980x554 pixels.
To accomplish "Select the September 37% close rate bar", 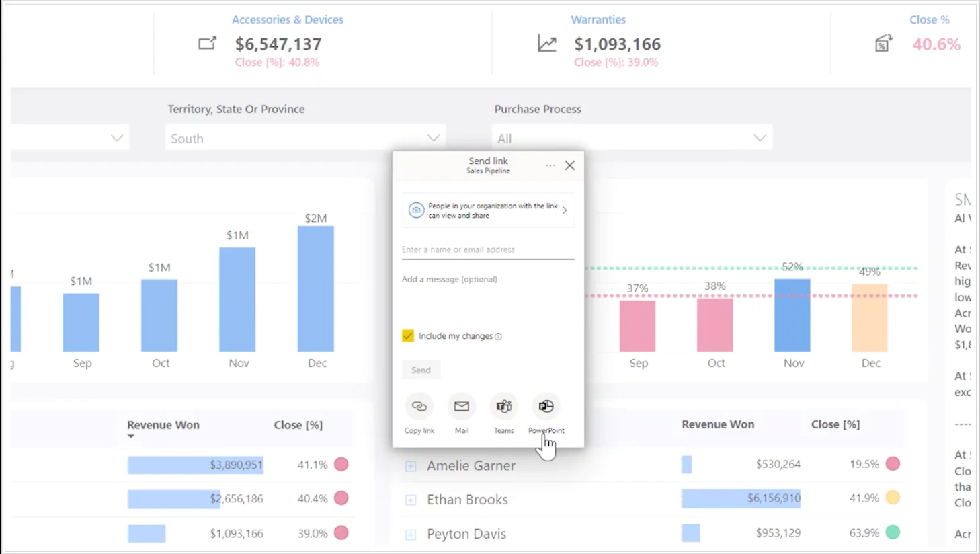I will click(x=637, y=326).
